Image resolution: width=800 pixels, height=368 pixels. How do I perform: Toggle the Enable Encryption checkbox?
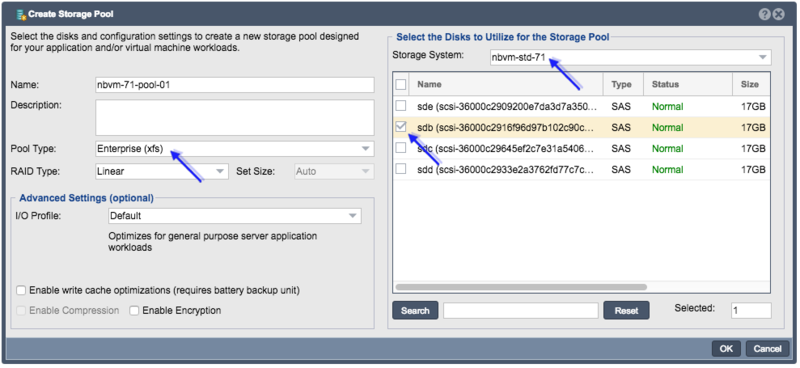[x=134, y=310]
